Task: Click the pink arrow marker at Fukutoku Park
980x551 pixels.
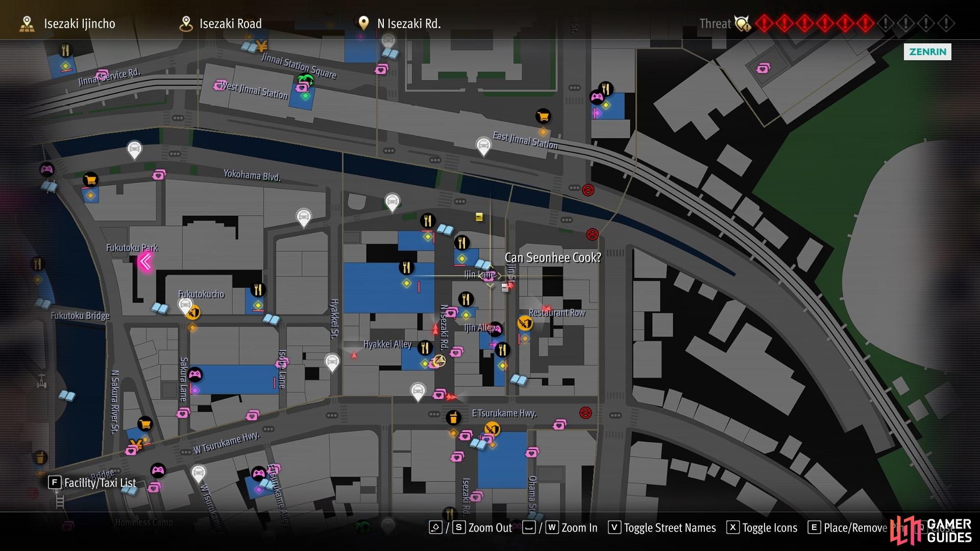Action: click(145, 262)
